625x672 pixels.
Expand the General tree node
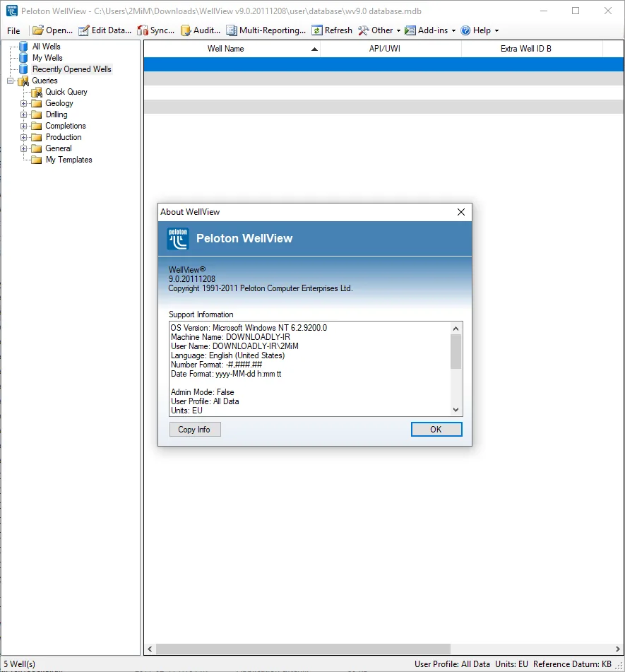tap(23, 148)
